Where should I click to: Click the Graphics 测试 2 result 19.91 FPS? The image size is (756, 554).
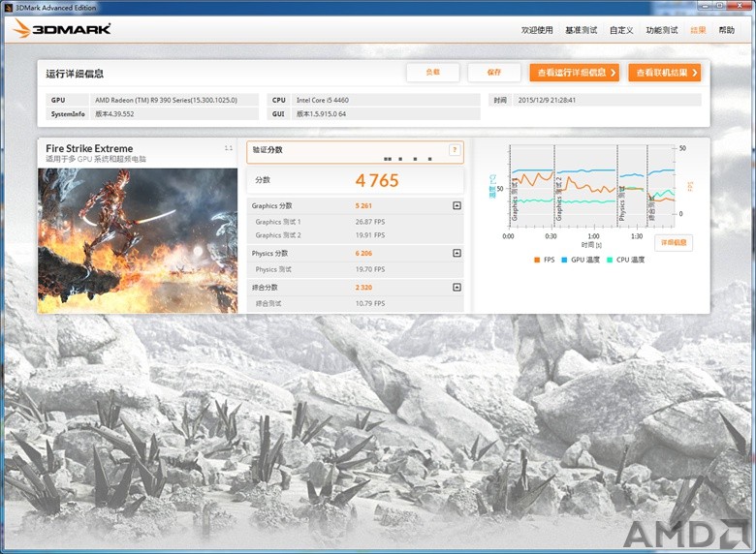tap(370, 235)
